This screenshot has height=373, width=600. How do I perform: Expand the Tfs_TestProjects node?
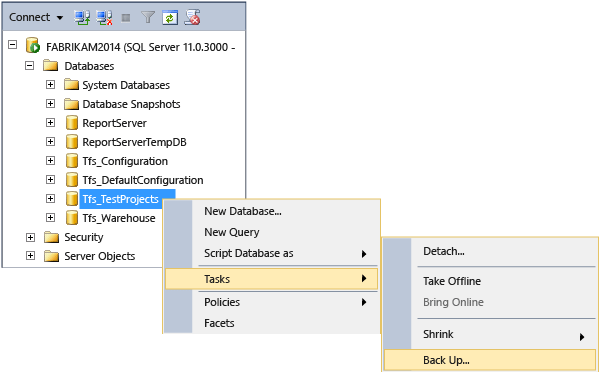click(50, 199)
